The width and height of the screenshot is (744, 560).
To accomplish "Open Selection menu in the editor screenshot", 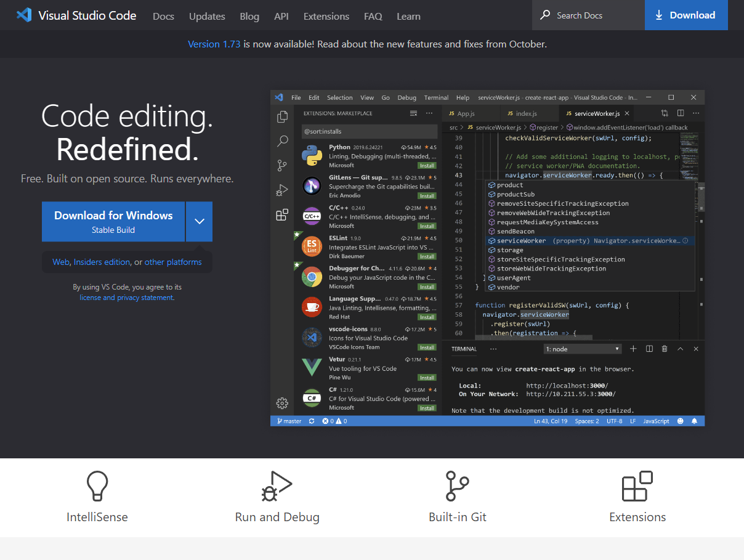I will tap(340, 97).
